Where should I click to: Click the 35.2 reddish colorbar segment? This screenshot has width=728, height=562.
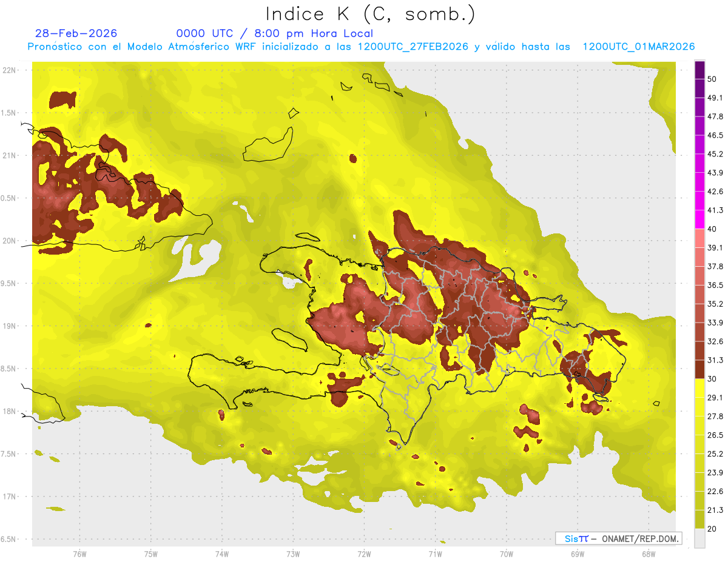click(x=699, y=295)
